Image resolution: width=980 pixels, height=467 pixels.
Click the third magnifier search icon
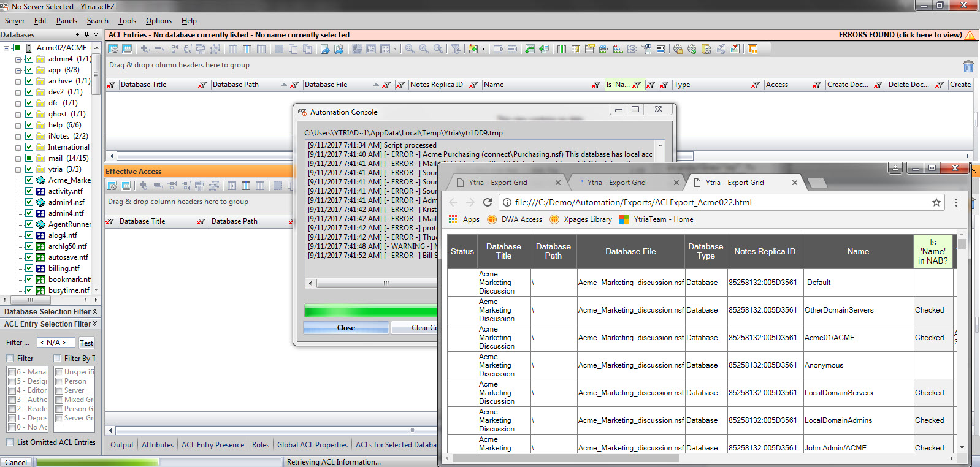pos(438,49)
